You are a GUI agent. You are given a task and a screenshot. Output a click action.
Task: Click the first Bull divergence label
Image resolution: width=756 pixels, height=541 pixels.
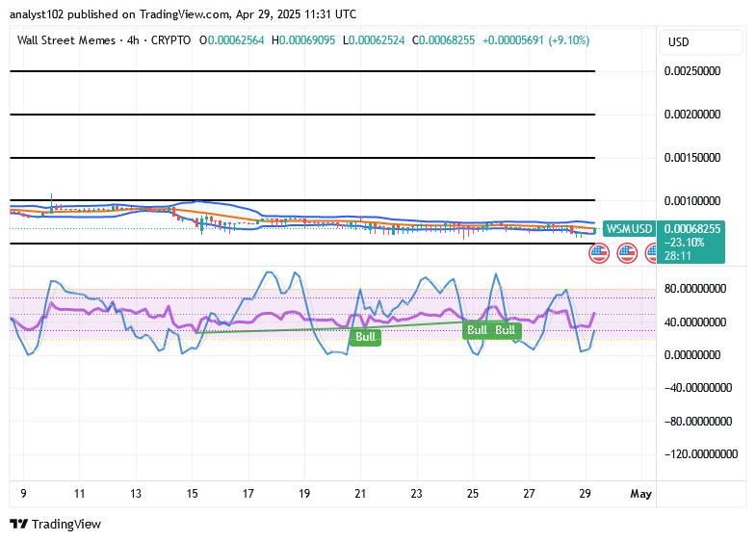365,337
